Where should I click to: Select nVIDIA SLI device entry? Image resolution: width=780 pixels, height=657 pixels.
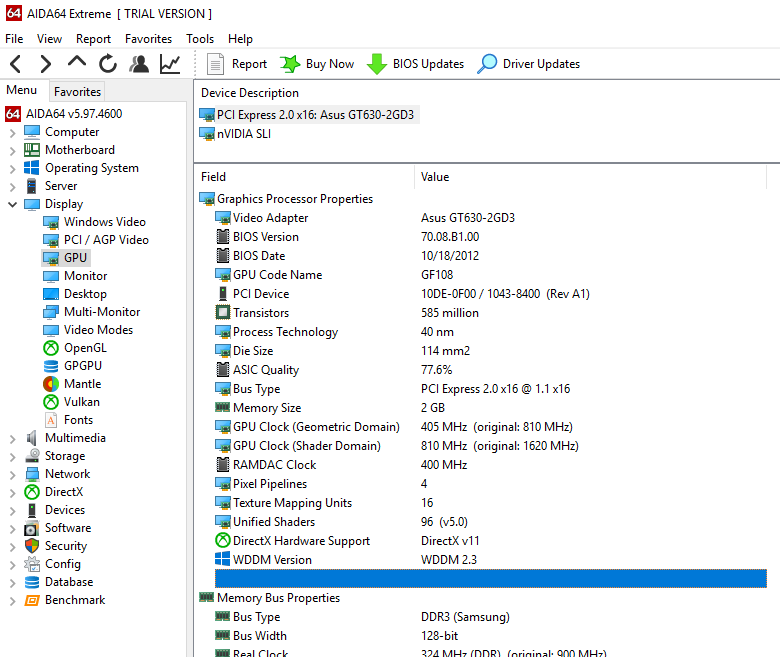point(243,134)
